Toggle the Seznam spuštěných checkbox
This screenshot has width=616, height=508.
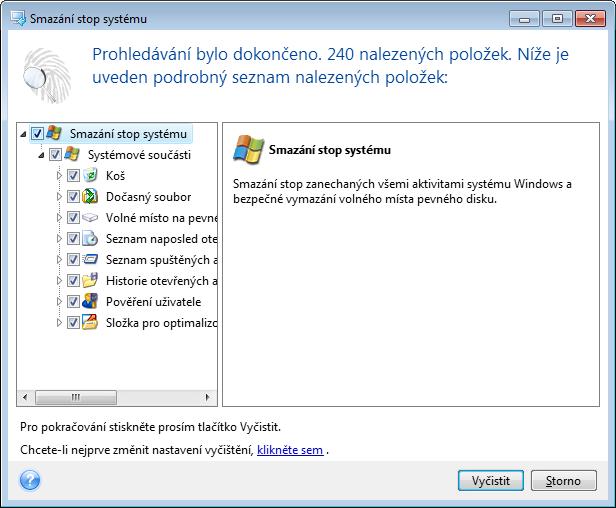click(73, 260)
